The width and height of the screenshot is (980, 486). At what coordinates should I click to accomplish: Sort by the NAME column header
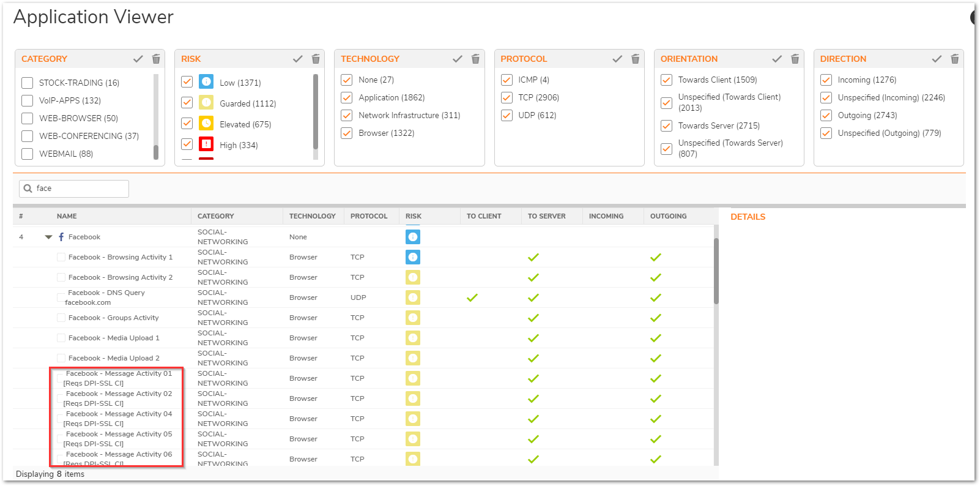pyautogui.click(x=67, y=216)
